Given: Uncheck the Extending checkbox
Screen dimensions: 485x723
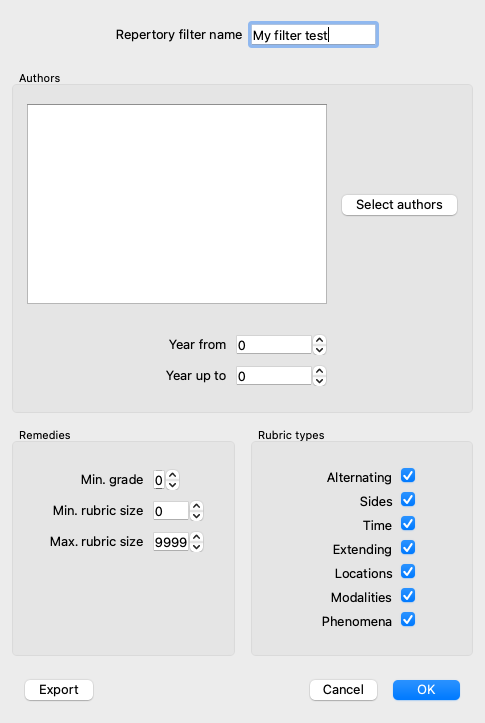Looking at the screenshot, I should pos(408,547).
